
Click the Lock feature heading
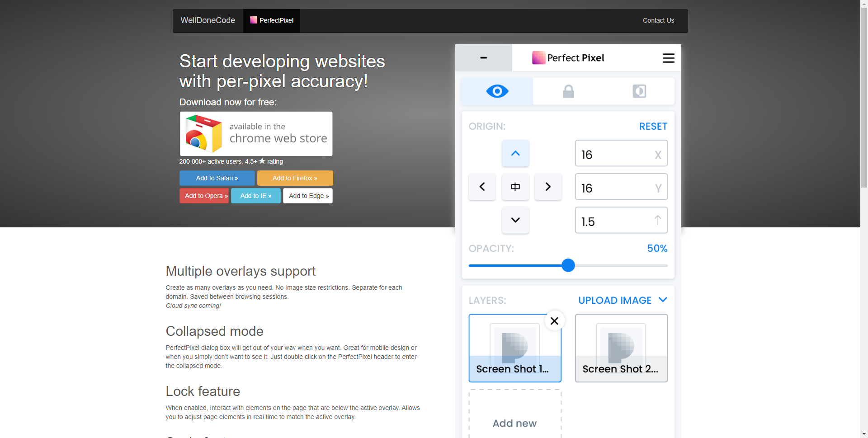click(203, 391)
